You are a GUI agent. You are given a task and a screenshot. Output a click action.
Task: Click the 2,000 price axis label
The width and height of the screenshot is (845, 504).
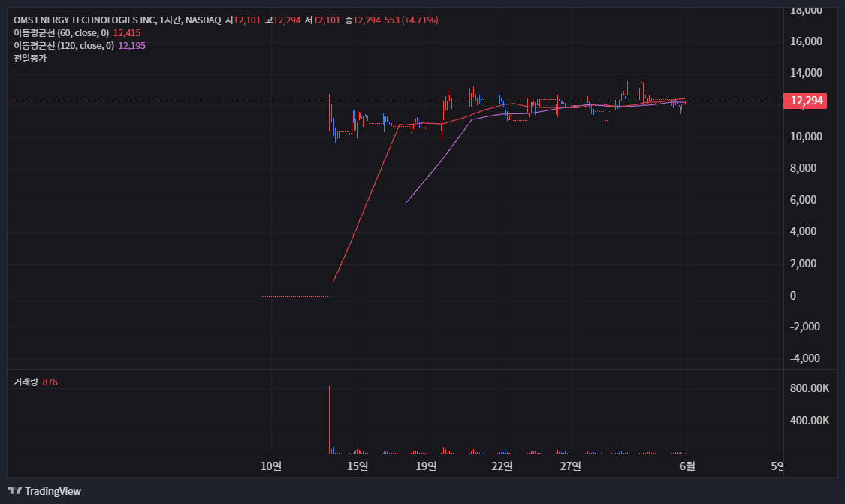(804, 264)
